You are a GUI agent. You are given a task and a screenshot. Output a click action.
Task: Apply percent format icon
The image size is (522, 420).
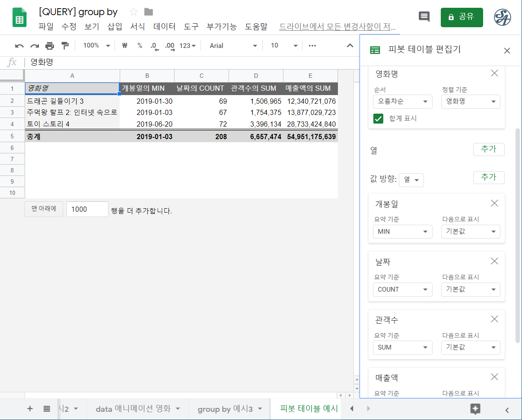tap(139, 45)
